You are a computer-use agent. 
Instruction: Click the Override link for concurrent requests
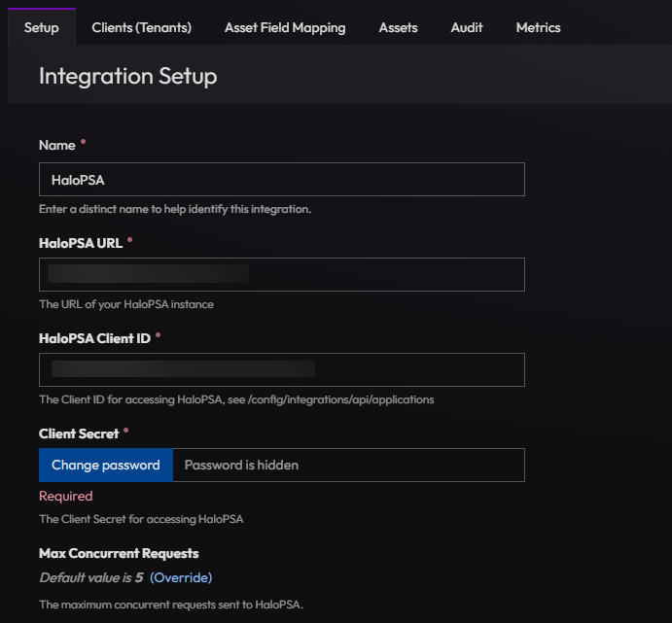[181, 577]
